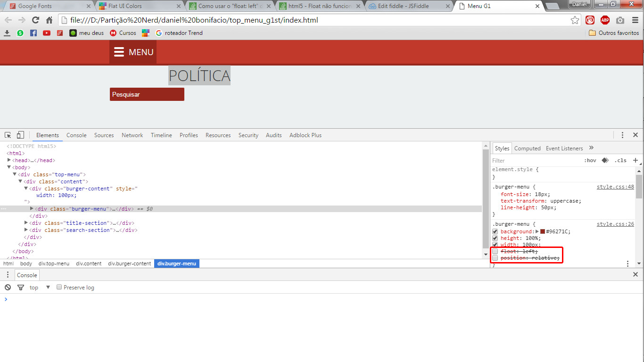Screen dimensions: 644x362
Task: Enable the float: left property checkbox
Action: (495, 251)
